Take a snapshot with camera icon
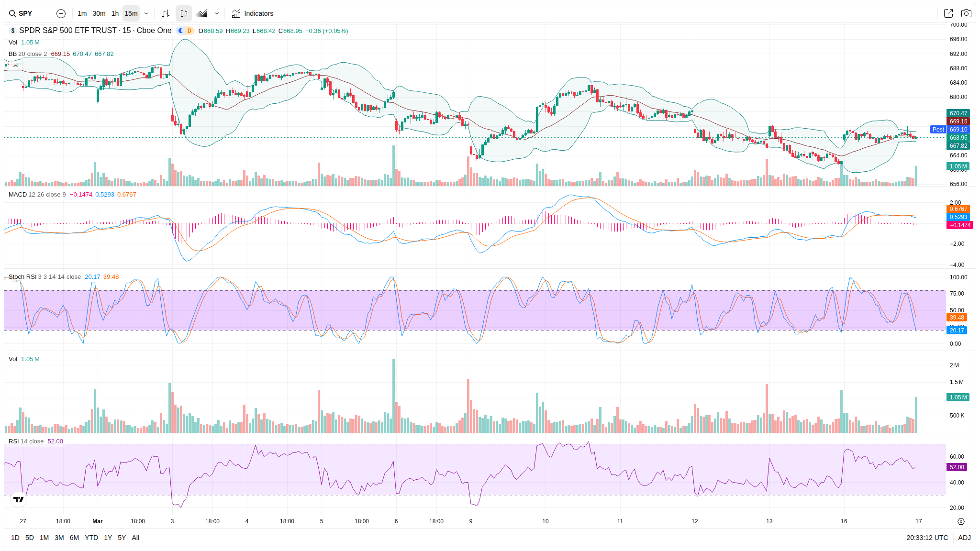This screenshot has width=980, height=551. tap(966, 13)
